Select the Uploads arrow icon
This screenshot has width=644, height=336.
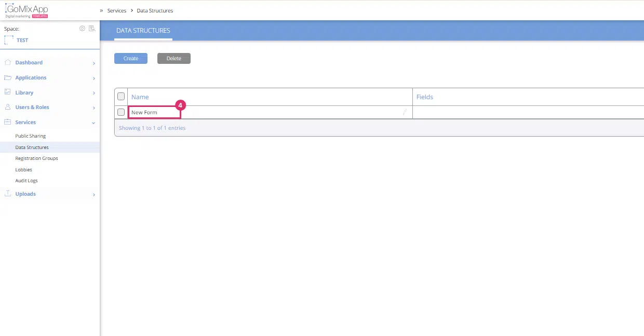tap(93, 194)
